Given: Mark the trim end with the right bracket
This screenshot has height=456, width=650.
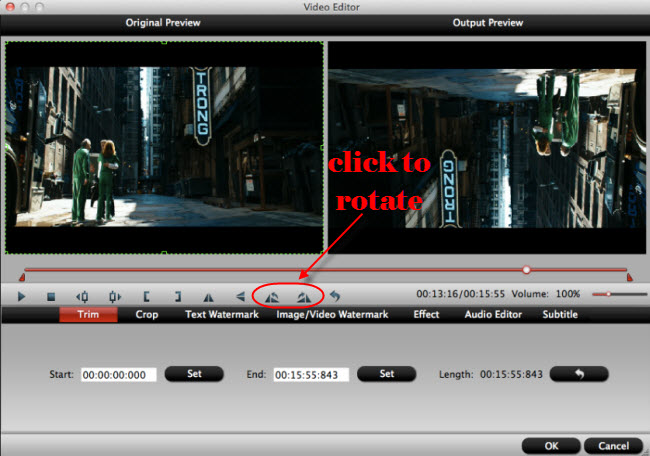Looking at the screenshot, I should point(178,296).
